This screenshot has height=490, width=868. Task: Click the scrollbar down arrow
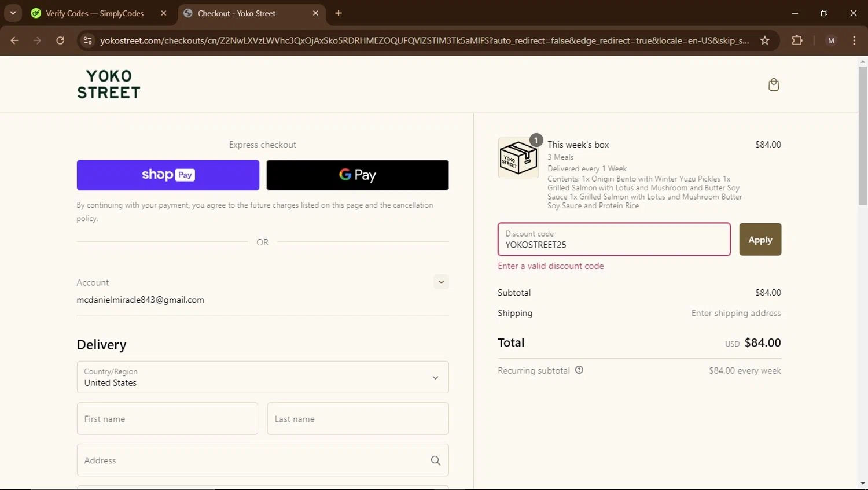pos(863,484)
